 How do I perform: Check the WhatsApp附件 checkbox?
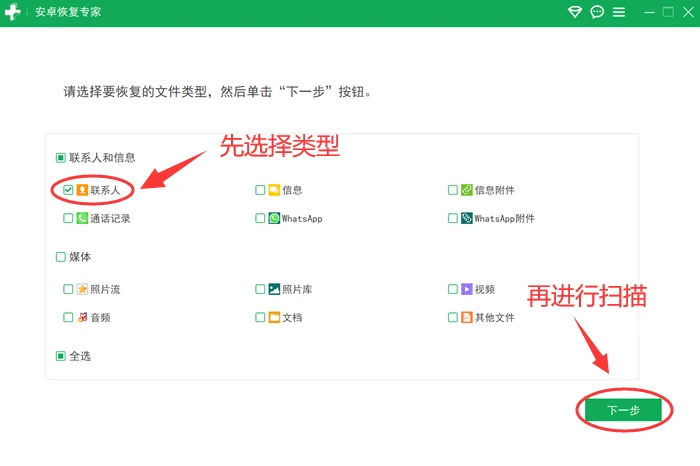point(453,218)
